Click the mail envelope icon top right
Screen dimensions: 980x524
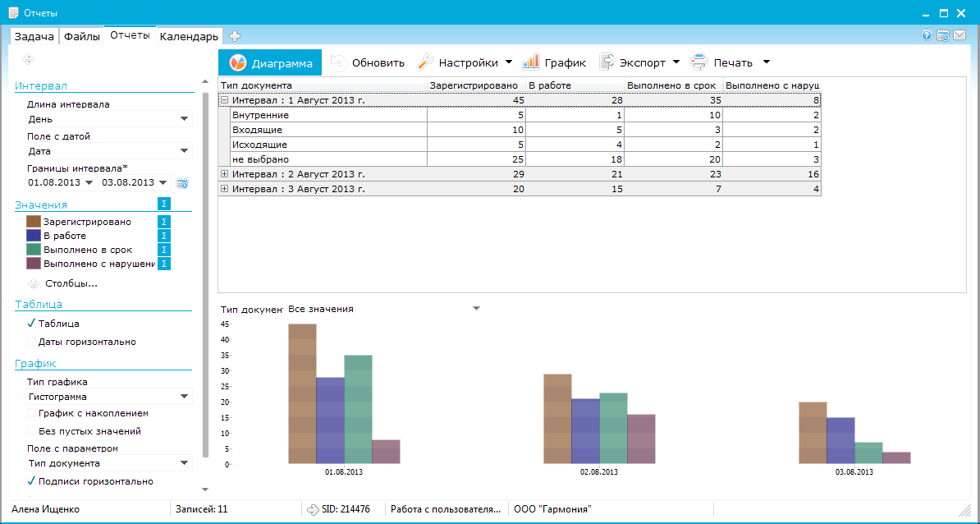959,35
